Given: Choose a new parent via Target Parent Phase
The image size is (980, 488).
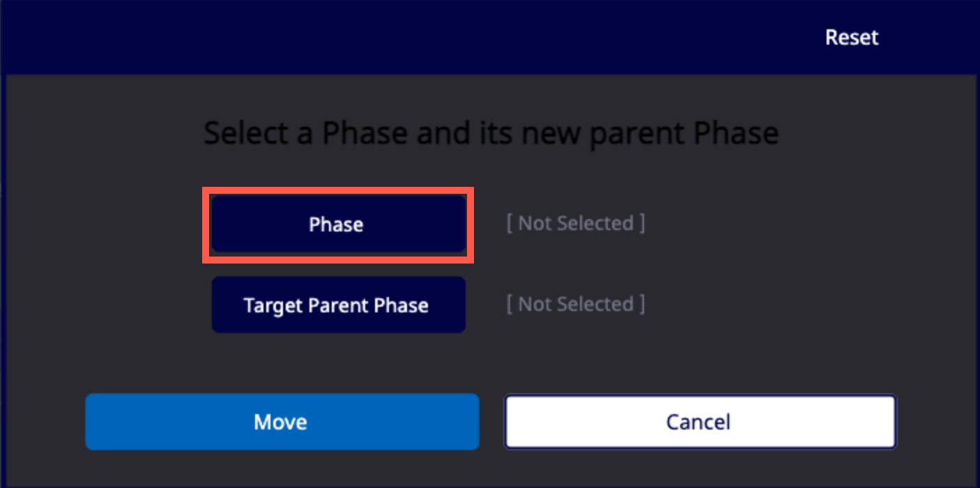Looking at the screenshot, I should pyautogui.click(x=338, y=305).
